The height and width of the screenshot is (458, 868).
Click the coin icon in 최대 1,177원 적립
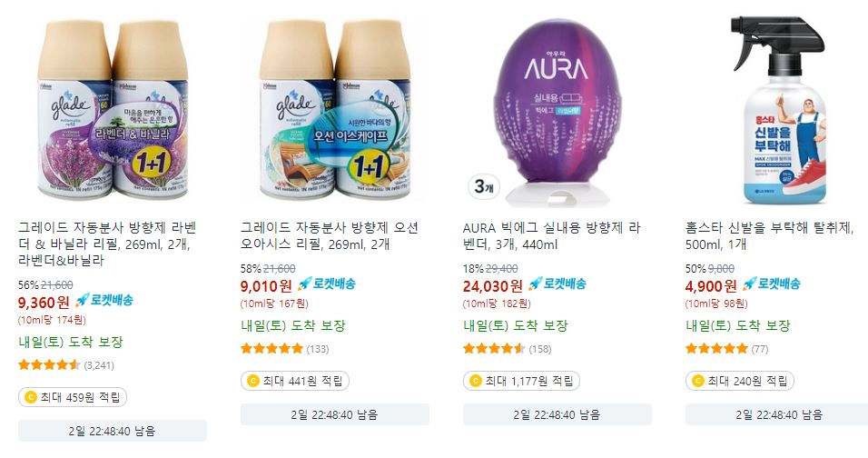(x=476, y=381)
